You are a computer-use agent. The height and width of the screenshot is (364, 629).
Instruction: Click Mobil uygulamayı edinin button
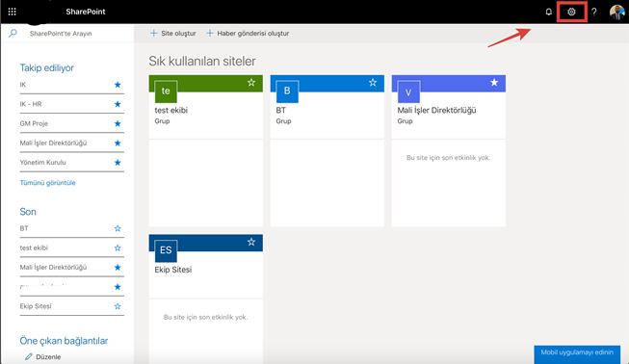(577, 353)
